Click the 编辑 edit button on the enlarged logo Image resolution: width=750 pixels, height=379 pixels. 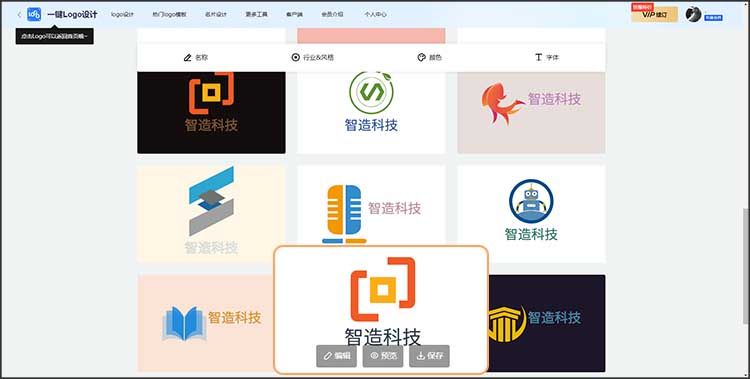[336, 356]
